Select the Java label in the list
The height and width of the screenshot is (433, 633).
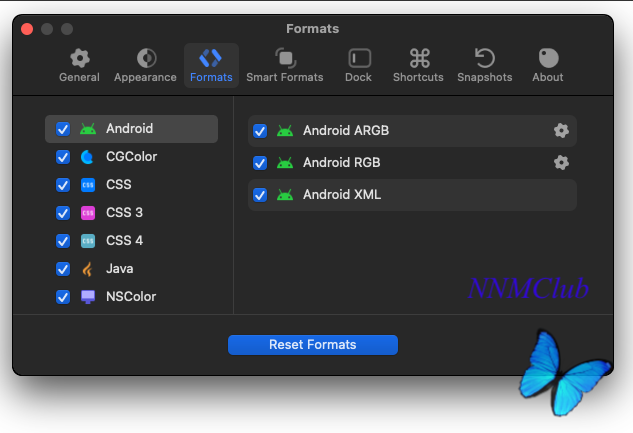[119, 269]
